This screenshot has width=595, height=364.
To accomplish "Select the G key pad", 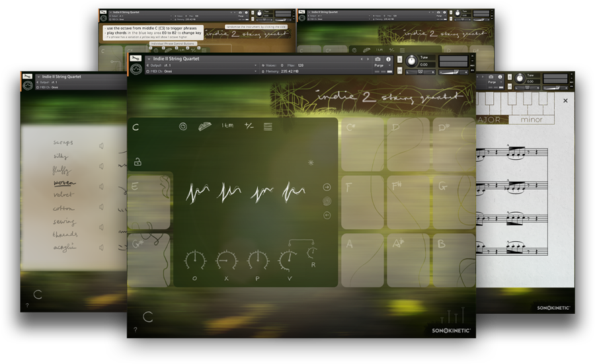I will click(x=454, y=202).
